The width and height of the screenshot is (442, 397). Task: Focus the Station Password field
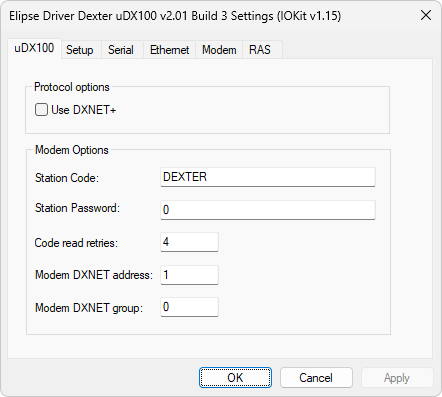click(x=268, y=210)
